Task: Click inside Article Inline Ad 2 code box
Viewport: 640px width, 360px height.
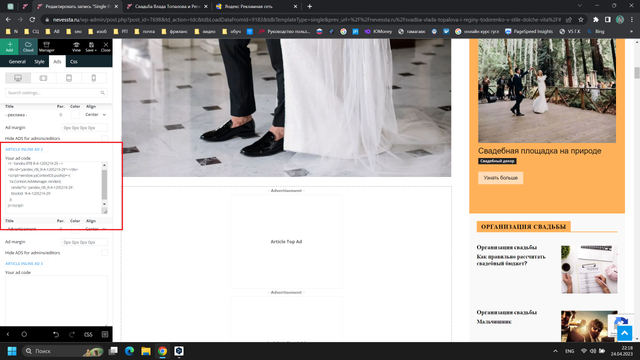Action: point(53,187)
